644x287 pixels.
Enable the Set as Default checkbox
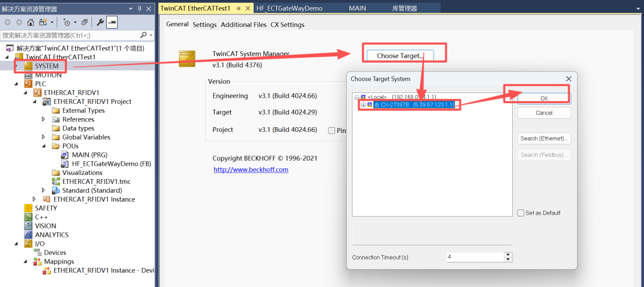(x=521, y=213)
